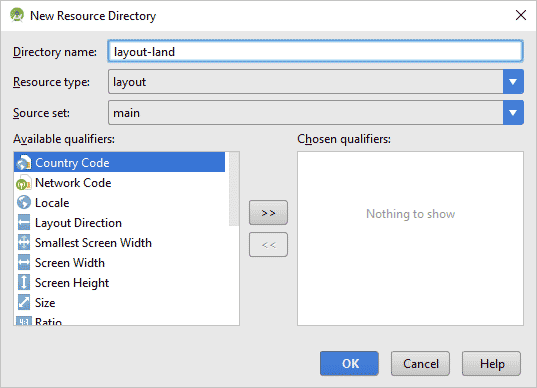
Task: Confirm with the OK button
Action: (x=349, y=363)
